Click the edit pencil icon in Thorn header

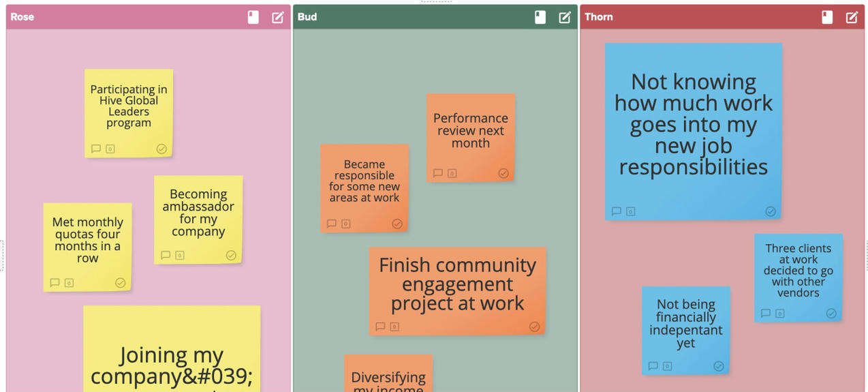pyautogui.click(x=852, y=17)
